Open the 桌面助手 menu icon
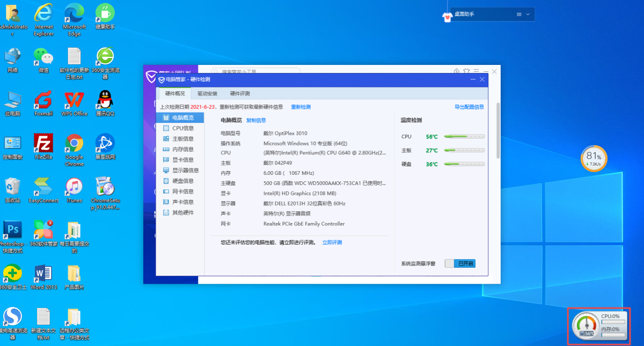 tap(519, 14)
